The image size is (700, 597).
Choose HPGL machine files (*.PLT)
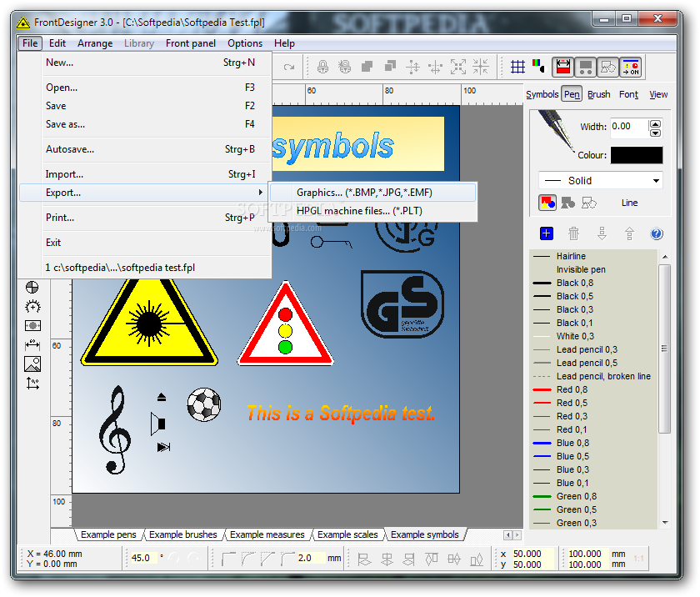pyautogui.click(x=372, y=211)
